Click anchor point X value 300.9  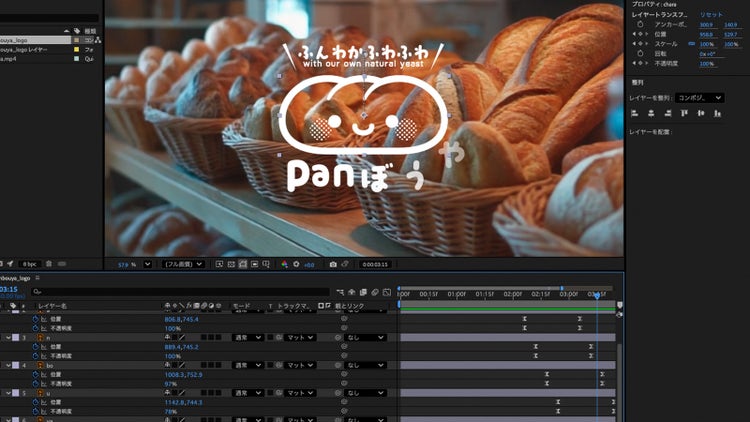tap(706, 25)
